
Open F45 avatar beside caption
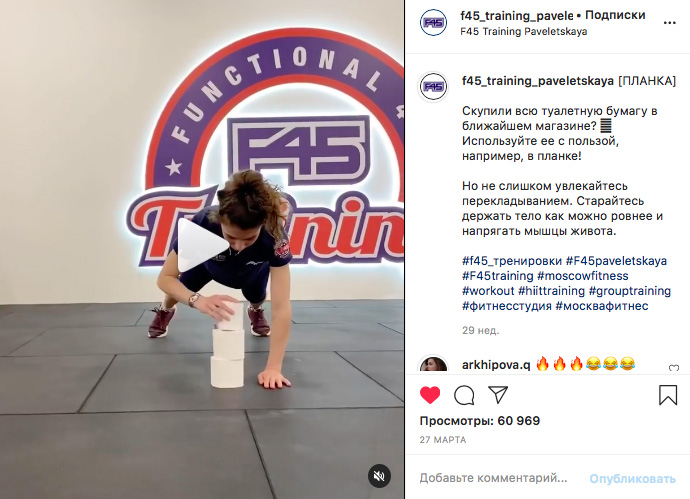pyautogui.click(x=433, y=87)
